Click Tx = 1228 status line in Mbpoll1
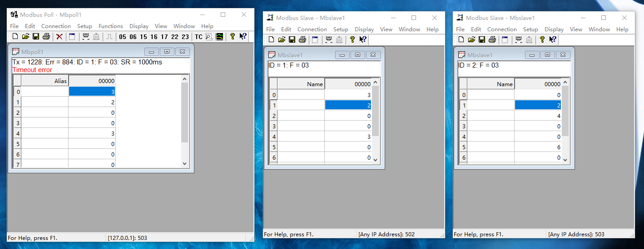The image size is (644, 249). tap(87, 62)
